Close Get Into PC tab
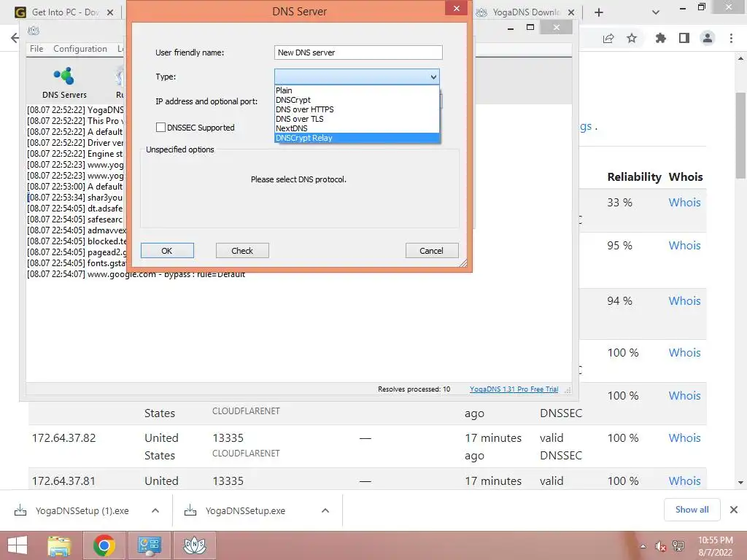This screenshot has height=560, width=747. coord(110,12)
